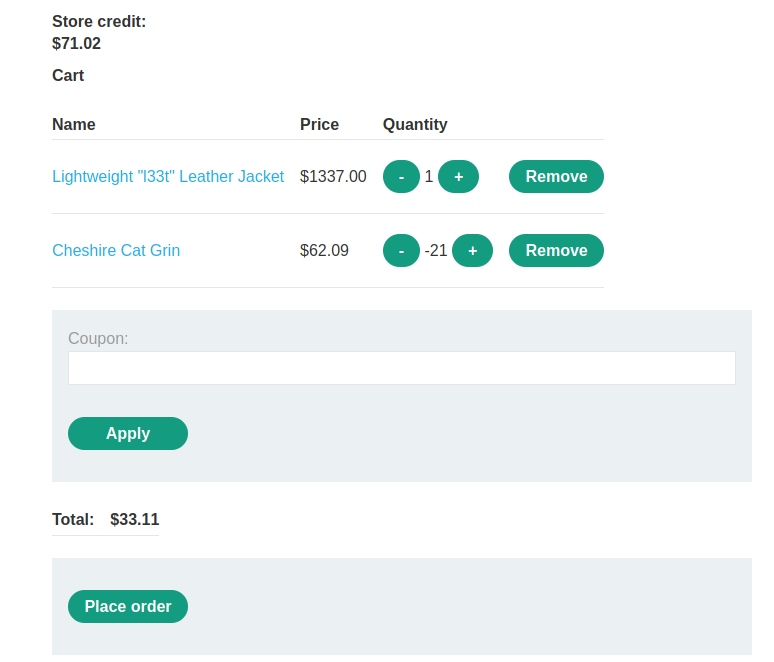Viewport: 774px width, 662px height.
Task: Decrease the Leather Jacket quantity with minus
Action: [401, 176]
